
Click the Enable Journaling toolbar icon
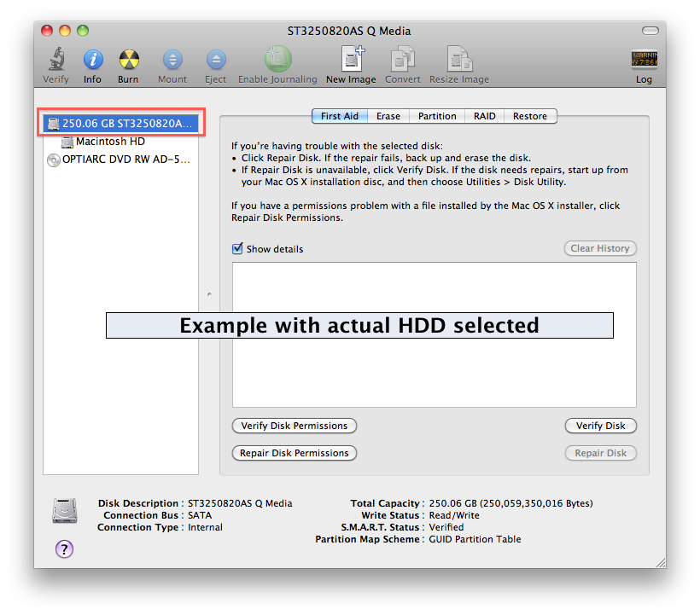point(277,59)
